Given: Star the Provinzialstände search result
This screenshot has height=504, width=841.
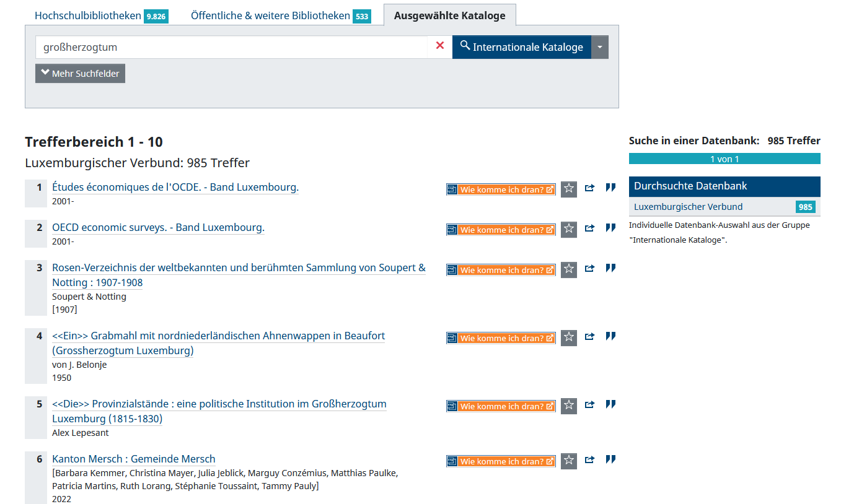Looking at the screenshot, I should (x=568, y=406).
